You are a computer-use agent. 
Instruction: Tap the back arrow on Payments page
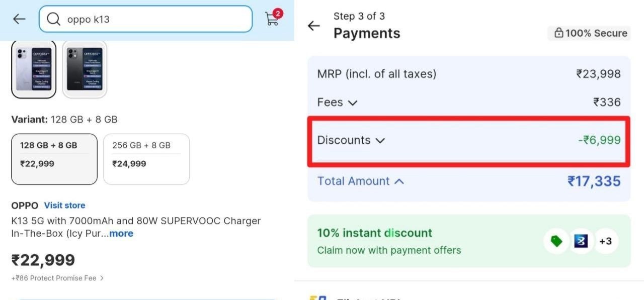(x=314, y=26)
